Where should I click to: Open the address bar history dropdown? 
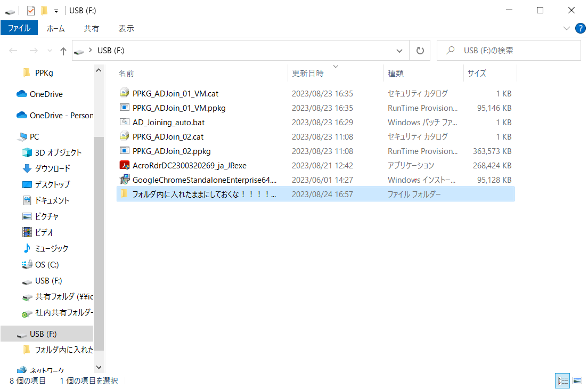(x=399, y=51)
